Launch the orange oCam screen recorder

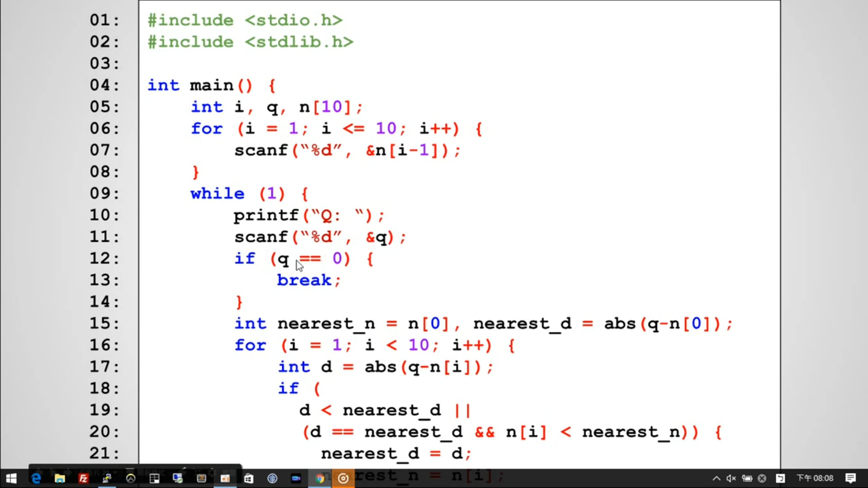click(x=342, y=478)
